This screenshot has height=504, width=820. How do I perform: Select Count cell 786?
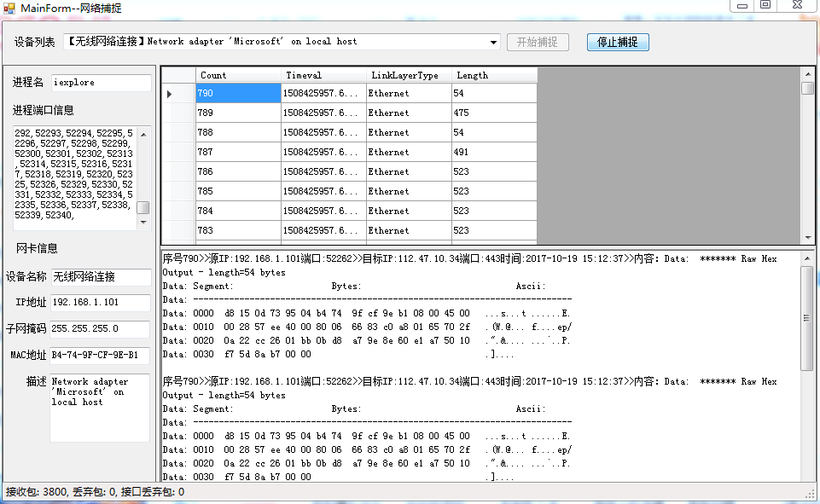[238, 171]
